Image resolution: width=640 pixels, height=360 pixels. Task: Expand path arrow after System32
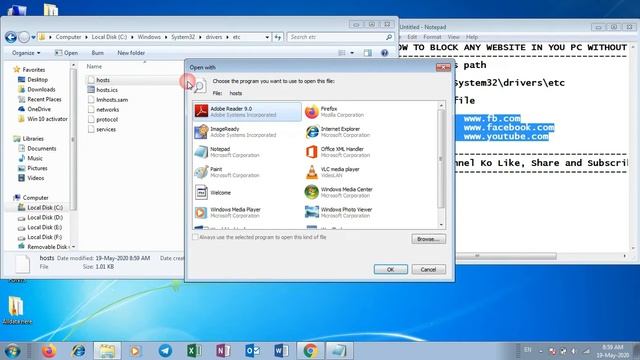coord(200,37)
